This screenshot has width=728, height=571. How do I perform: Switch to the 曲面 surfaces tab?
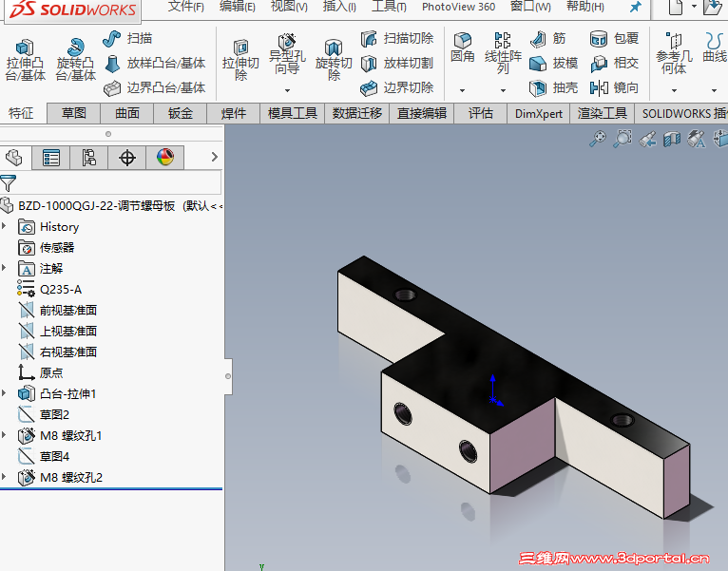(x=127, y=113)
